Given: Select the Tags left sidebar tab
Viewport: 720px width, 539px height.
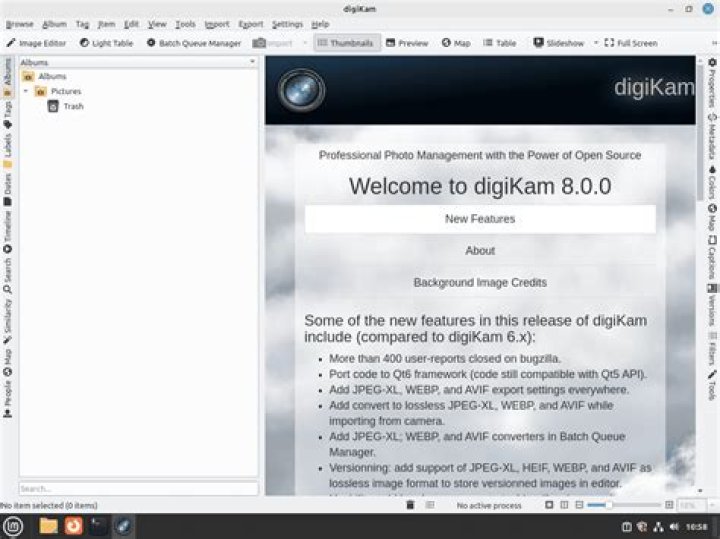Looking at the screenshot, I should 7,115.
